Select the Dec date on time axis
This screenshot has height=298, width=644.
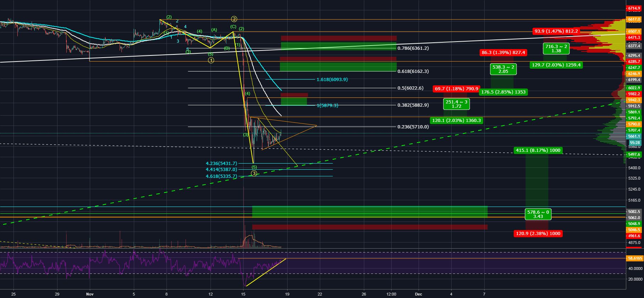click(x=419, y=294)
